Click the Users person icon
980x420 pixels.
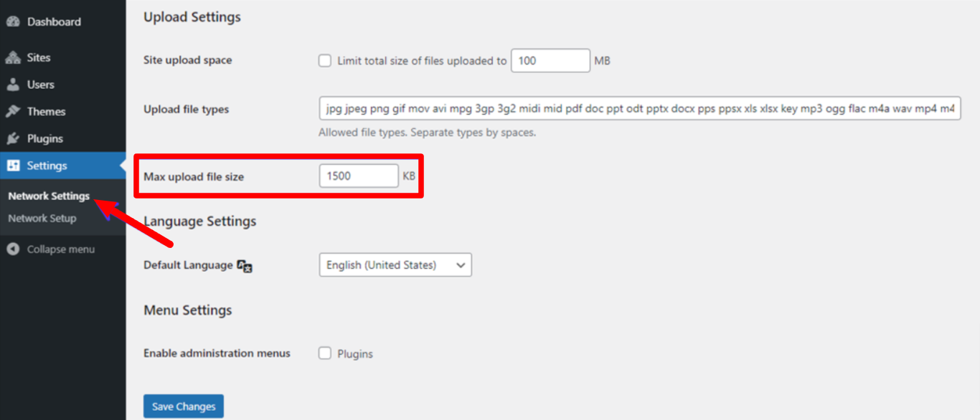coord(13,85)
